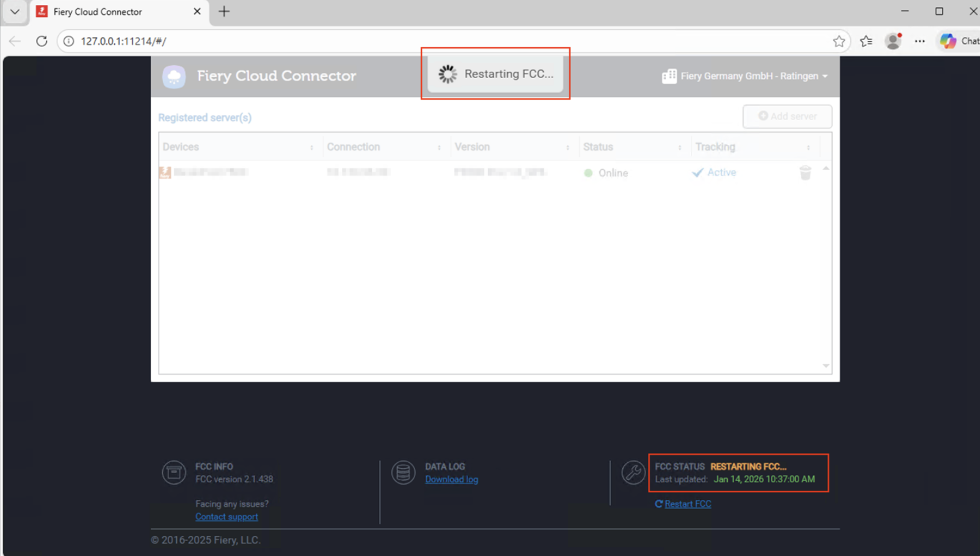Click the DATA LOG database icon
980x556 pixels.
(403, 472)
